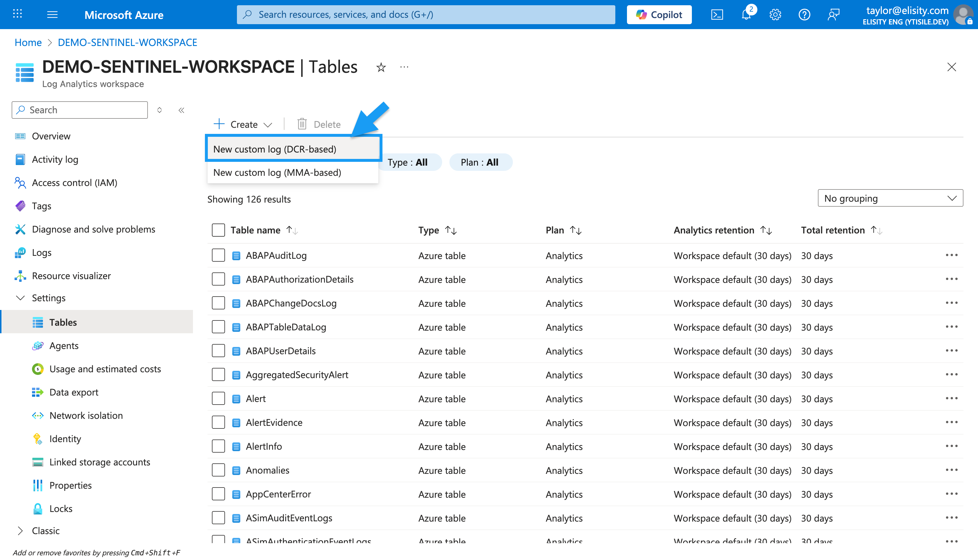
Task: Open row actions for ABAPUserDetails
Action: tap(952, 351)
